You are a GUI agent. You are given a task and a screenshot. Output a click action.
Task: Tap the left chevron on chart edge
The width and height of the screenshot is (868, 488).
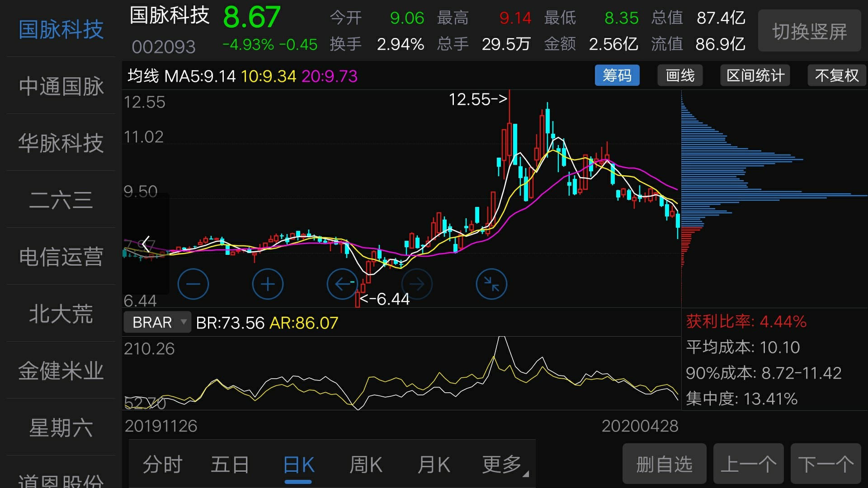(x=146, y=244)
